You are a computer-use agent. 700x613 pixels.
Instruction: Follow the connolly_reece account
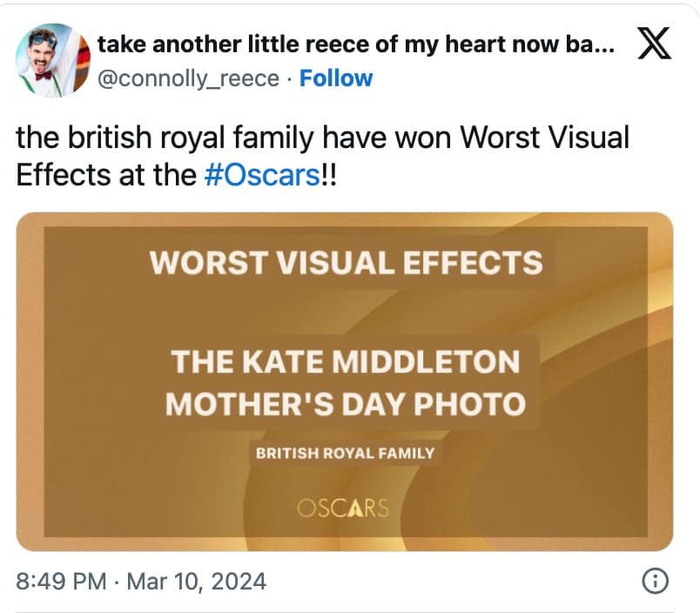click(335, 78)
